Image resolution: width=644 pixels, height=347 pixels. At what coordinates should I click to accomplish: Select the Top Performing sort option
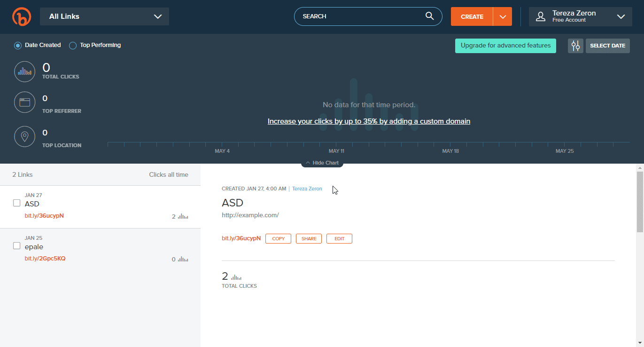[x=73, y=45]
